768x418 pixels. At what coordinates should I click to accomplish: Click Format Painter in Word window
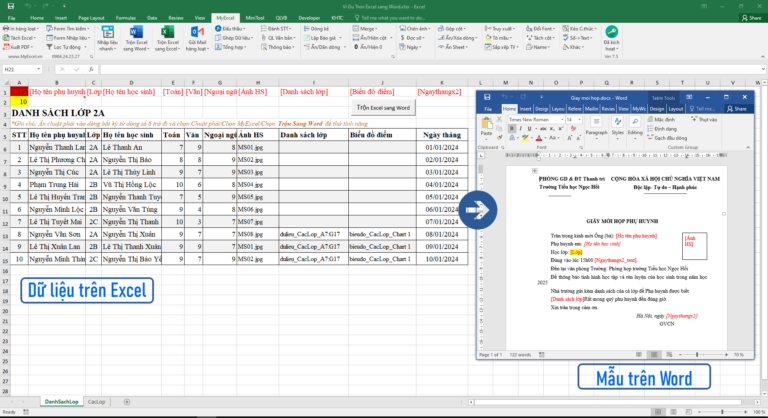pos(500,138)
